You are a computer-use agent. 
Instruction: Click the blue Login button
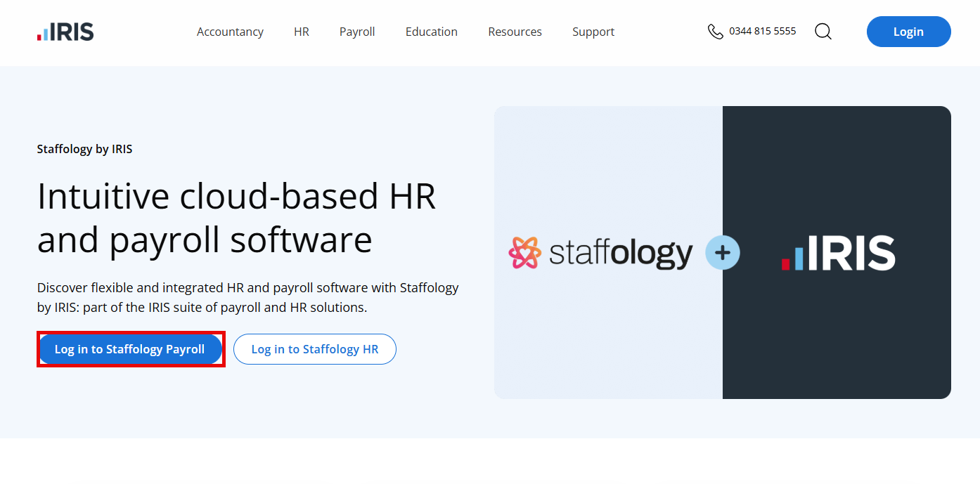pos(908,32)
